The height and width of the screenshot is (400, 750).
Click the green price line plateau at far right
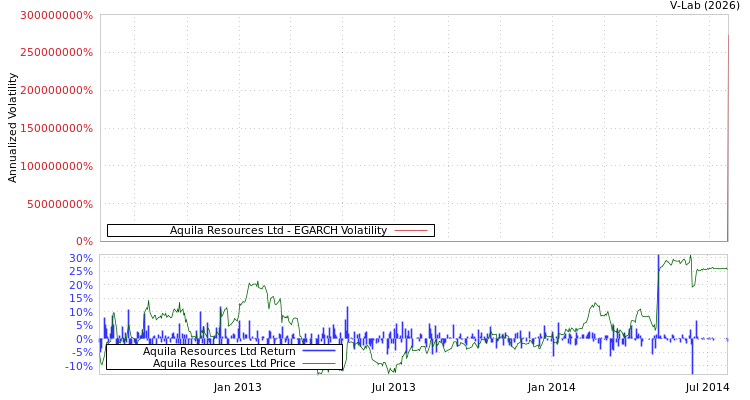point(712,268)
